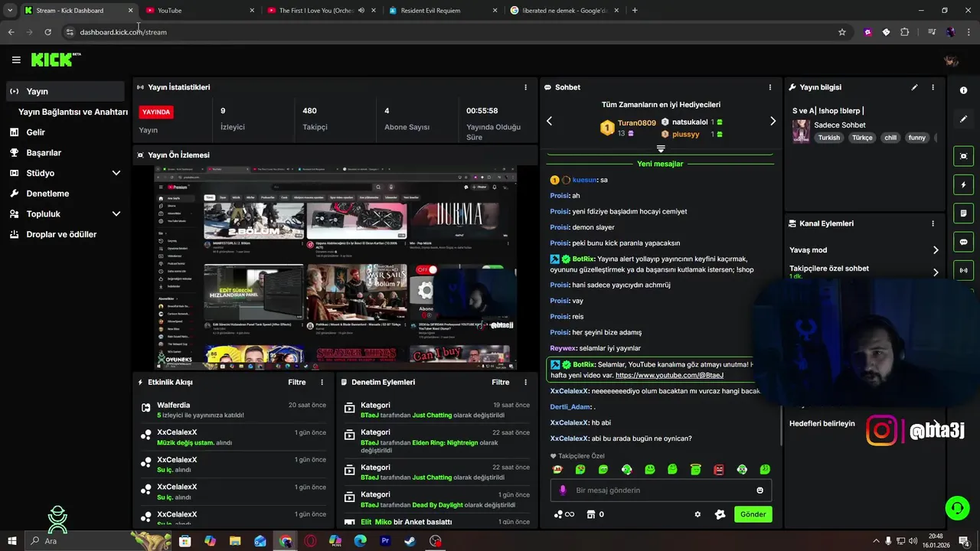Insert the first emote in the emote row
The image size is (980, 551).
click(557, 470)
